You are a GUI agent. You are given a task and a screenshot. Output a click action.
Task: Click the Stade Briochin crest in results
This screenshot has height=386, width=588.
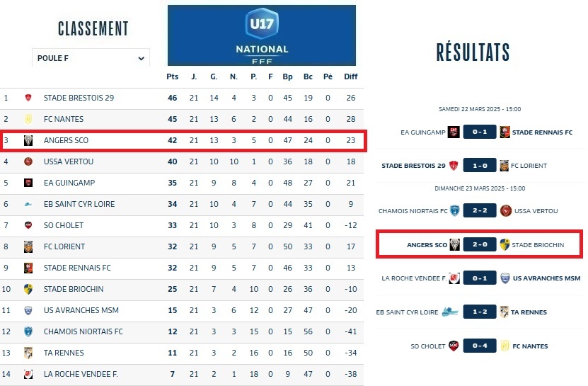505,245
